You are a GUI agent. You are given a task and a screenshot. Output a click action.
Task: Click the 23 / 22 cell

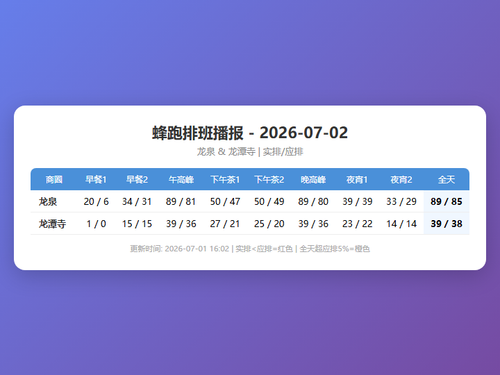point(357,224)
